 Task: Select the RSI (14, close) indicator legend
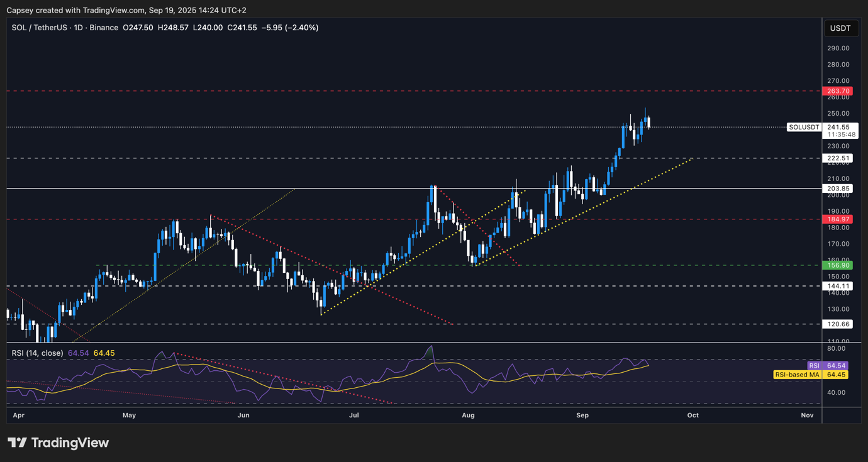pos(38,353)
